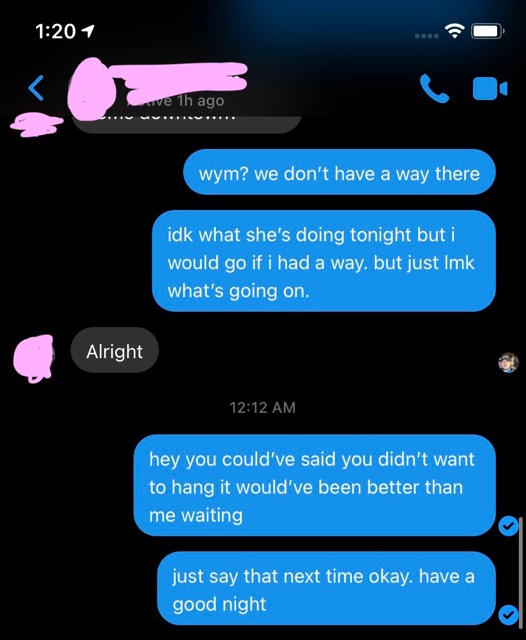Tap the 12:12 AM timestamp
Screen dimensions: 526x640
pos(262,407)
